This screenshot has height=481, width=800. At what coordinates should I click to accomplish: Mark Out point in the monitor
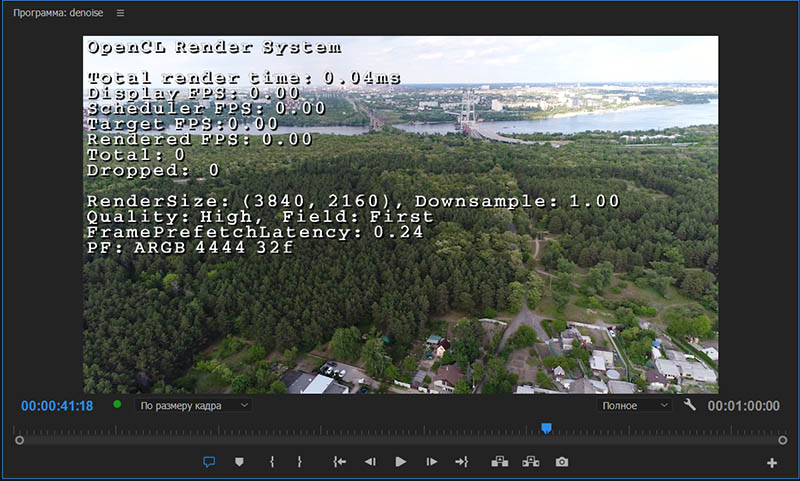[x=299, y=462]
